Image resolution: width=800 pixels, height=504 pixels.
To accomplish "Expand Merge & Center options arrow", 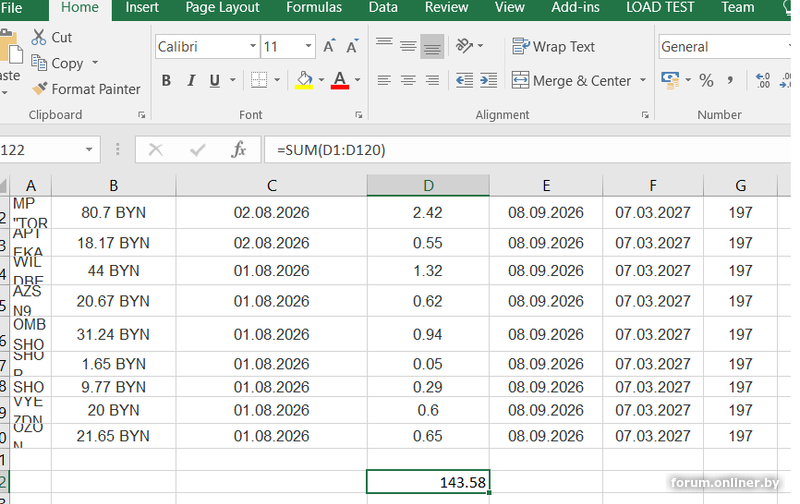I will click(643, 80).
